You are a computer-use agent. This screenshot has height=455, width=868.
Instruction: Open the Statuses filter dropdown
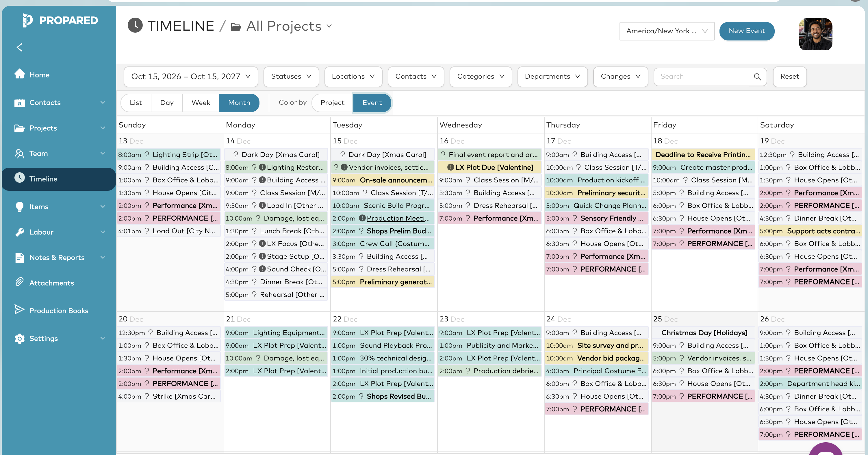pyautogui.click(x=291, y=77)
